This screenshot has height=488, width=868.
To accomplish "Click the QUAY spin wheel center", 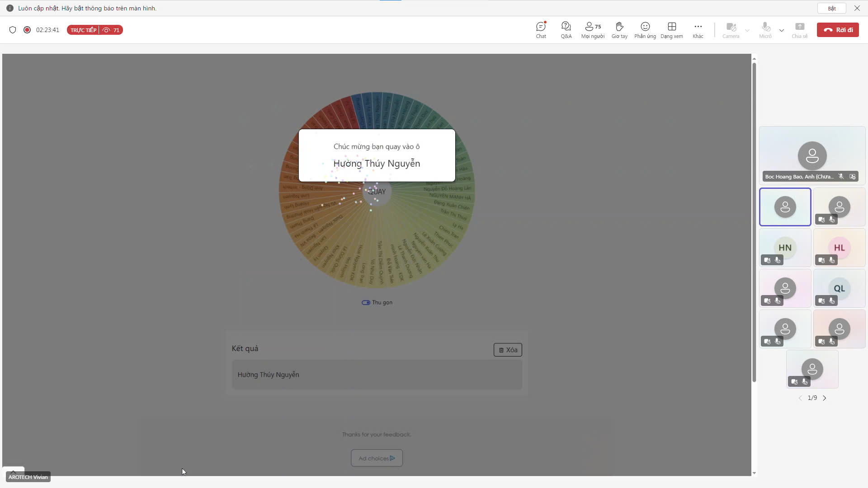I will click(x=377, y=192).
